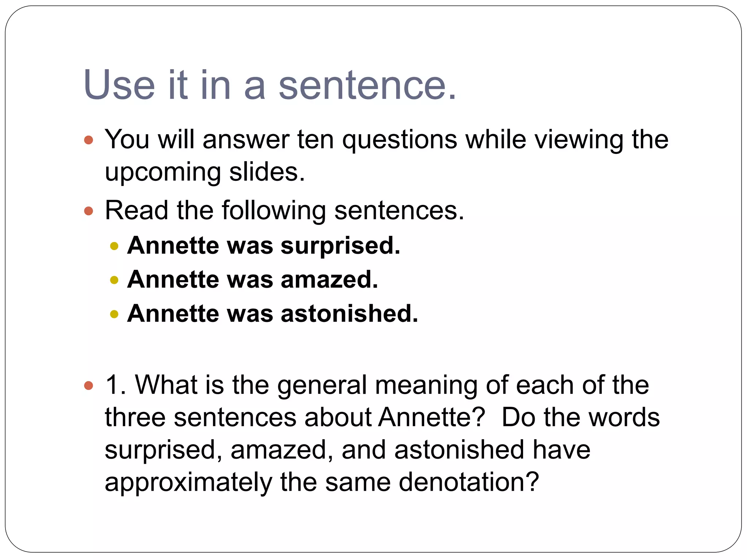Click the word 'sentence.' in the title
This screenshot has height=560, width=747.
[x=368, y=85]
